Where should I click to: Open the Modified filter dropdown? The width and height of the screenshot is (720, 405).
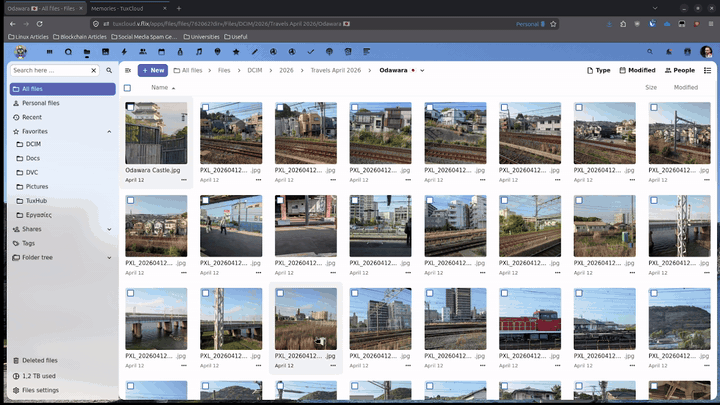pyautogui.click(x=637, y=70)
